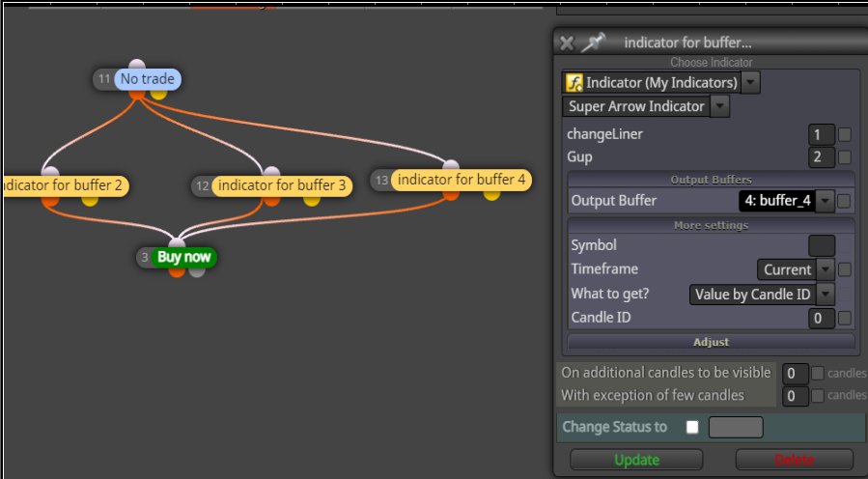Image resolution: width=868 pixels, height=479 pixels.
Task: Open the Indicator (My Indicators) dropdown
Action: coord(750,83)
